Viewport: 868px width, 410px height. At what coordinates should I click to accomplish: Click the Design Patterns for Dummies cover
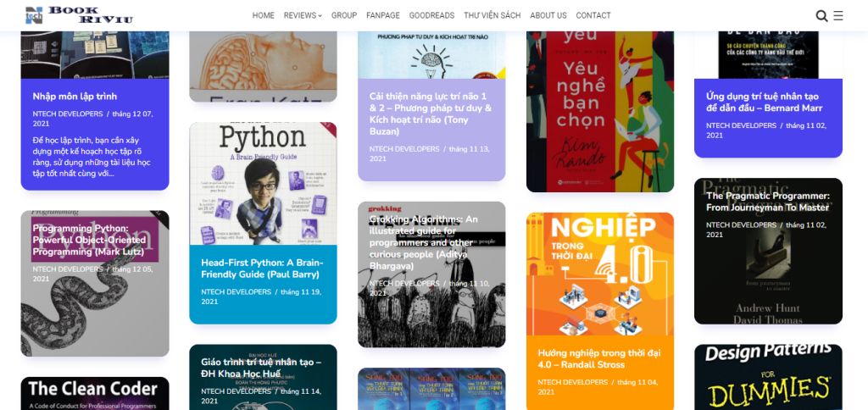(x=768, y=377)
